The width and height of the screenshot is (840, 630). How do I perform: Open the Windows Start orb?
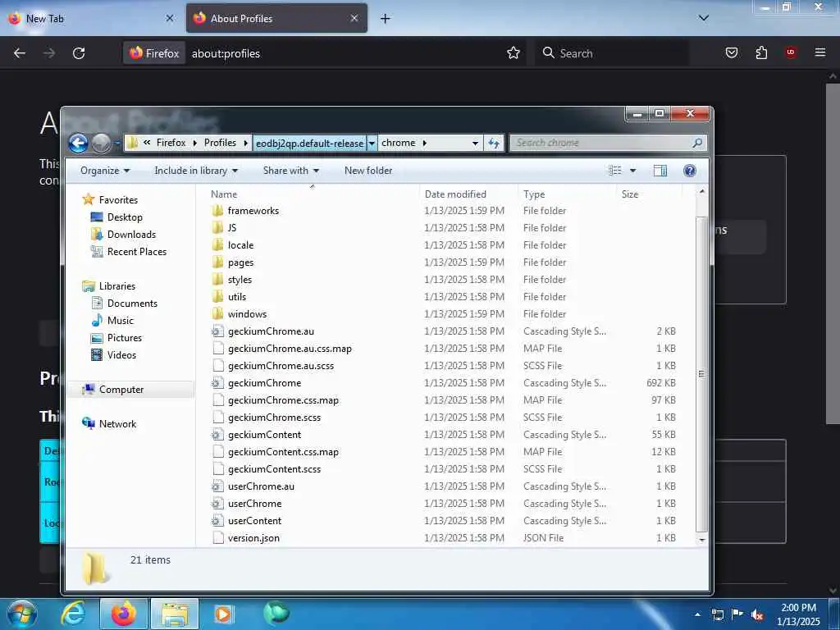22,614
